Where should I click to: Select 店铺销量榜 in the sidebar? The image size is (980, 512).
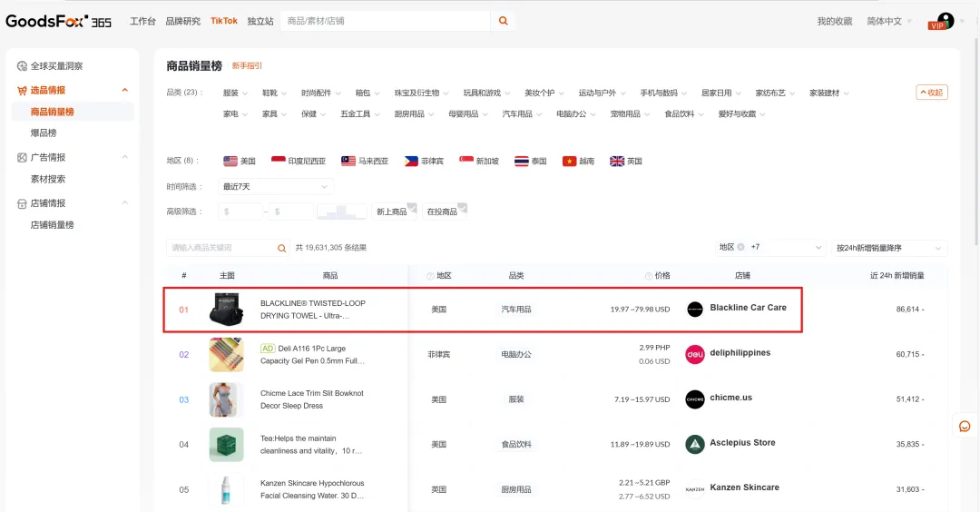coord(53,225)
